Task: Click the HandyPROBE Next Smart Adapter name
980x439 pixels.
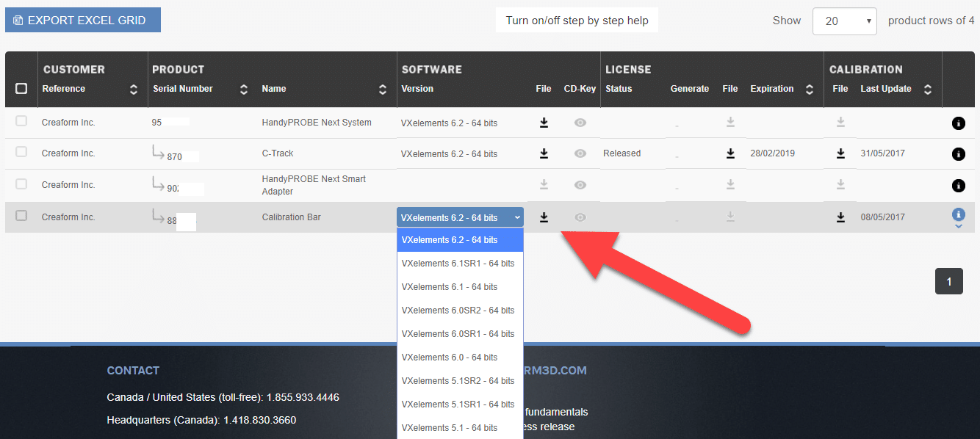Action: pyautogui.click(x=314, y=185)
